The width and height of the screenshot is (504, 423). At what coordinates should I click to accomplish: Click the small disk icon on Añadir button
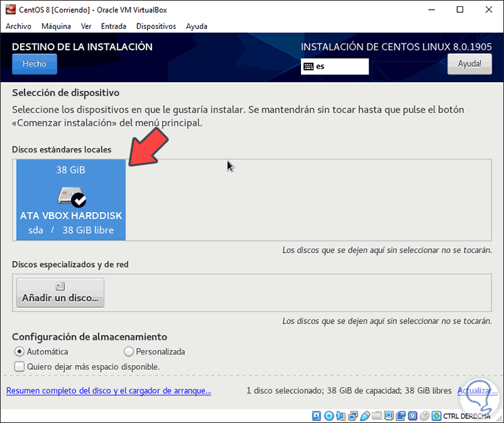[60, 286]
